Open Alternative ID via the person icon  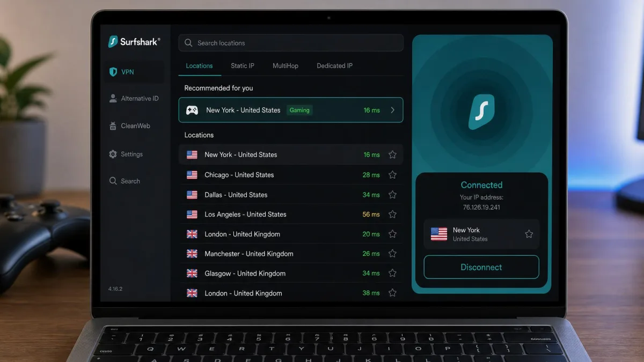(x=113, y=98)
